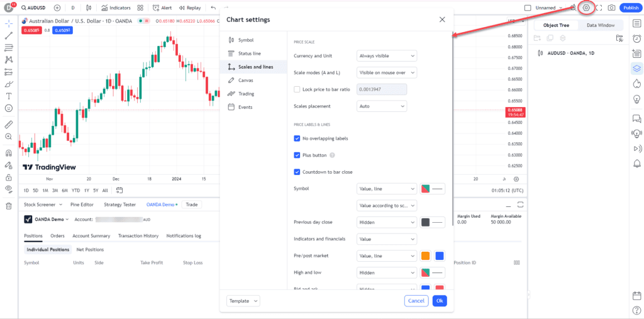Image resolution: width=644 pixels, height=319 pixels.
Task: Select the trend line drawing tool
Action: (9, 36)
